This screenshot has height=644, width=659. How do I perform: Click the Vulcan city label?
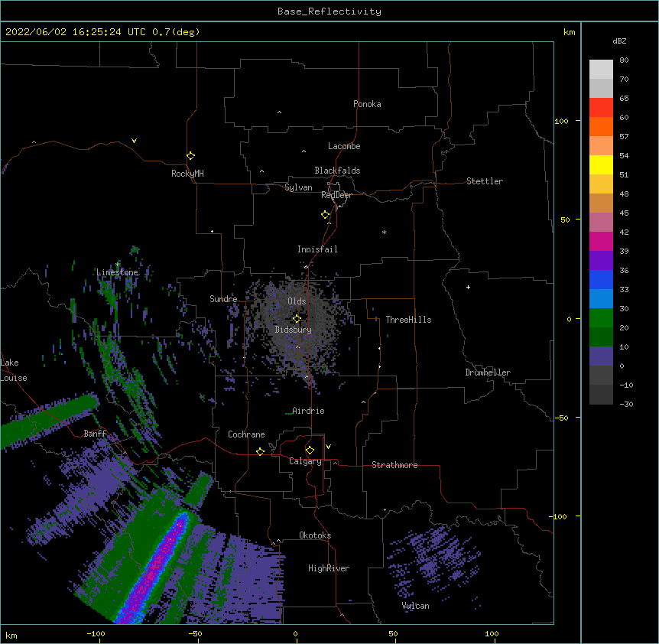tap(415, 606)
